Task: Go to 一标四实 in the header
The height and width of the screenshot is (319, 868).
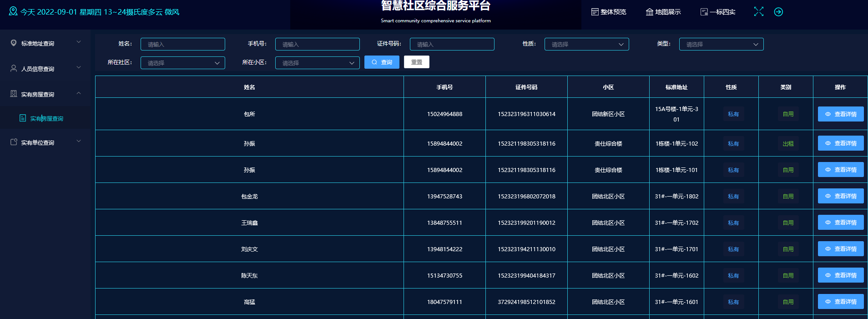Action: pyautogui.click(x=718, y=12)
